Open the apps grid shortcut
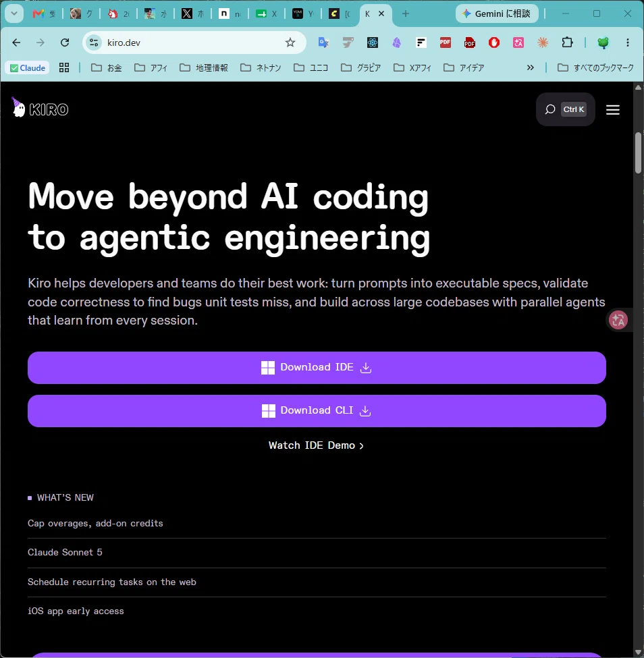The image size is (644, 658). pyautogui.click(x=64, y=67)
